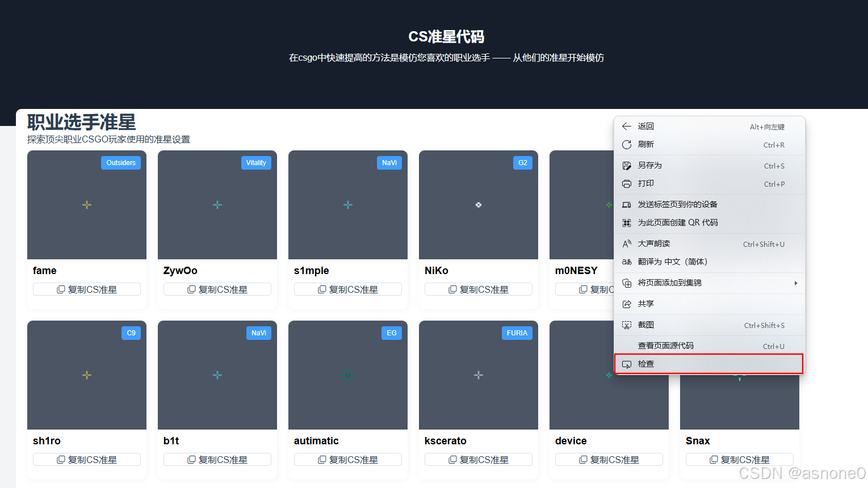Click the G2 team badge

[x=523, y=163]
